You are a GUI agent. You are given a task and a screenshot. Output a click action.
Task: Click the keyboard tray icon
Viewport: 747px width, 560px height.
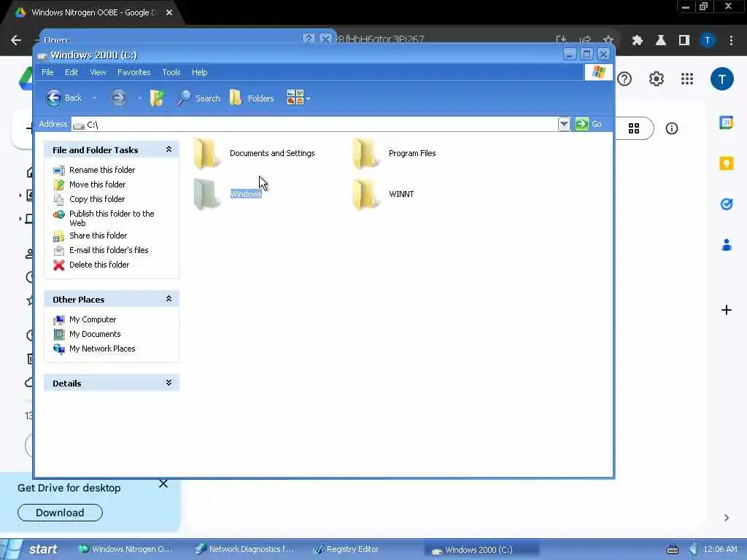672,550
